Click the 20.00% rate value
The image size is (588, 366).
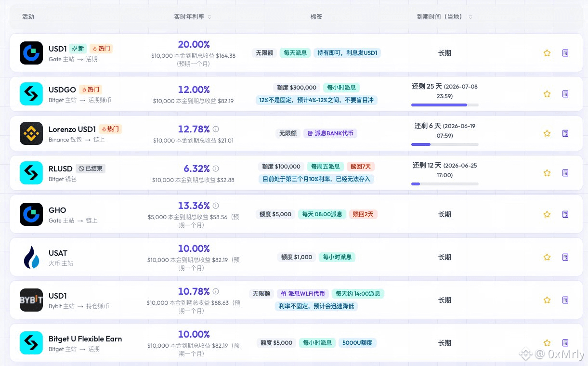pos(194,44)
